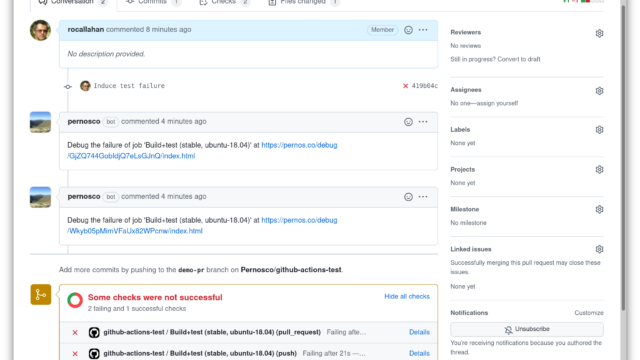The width and height of the screenshot is (640, 360).
Task: Click rocallahan's avatar photo
Action: pos(40,30)
